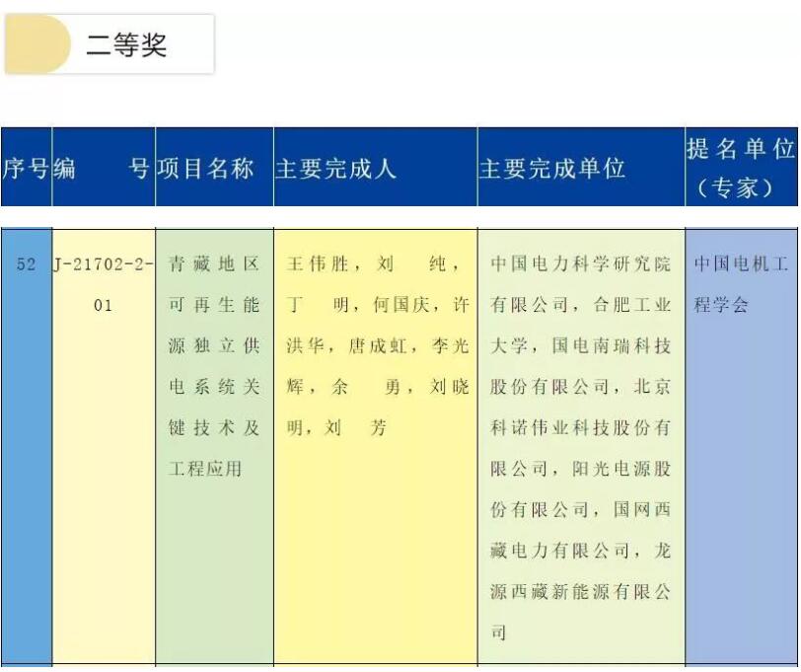
Task: Select the 编号 column header
Action: click(103, 168)
